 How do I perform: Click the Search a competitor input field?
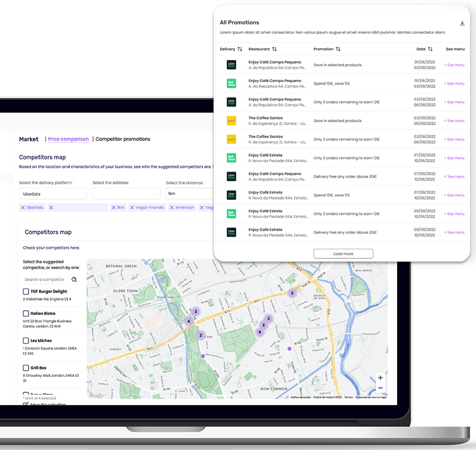44,280
